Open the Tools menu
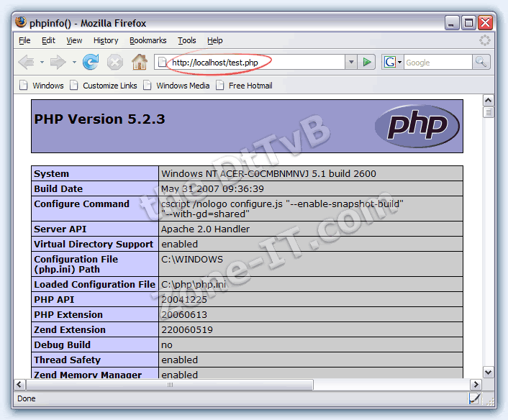 tap(187, 40)
